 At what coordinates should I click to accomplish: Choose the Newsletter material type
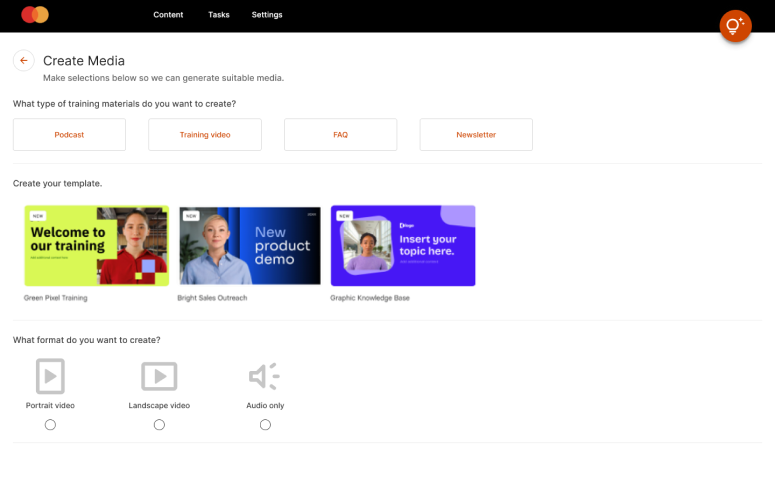click(476, 135)
